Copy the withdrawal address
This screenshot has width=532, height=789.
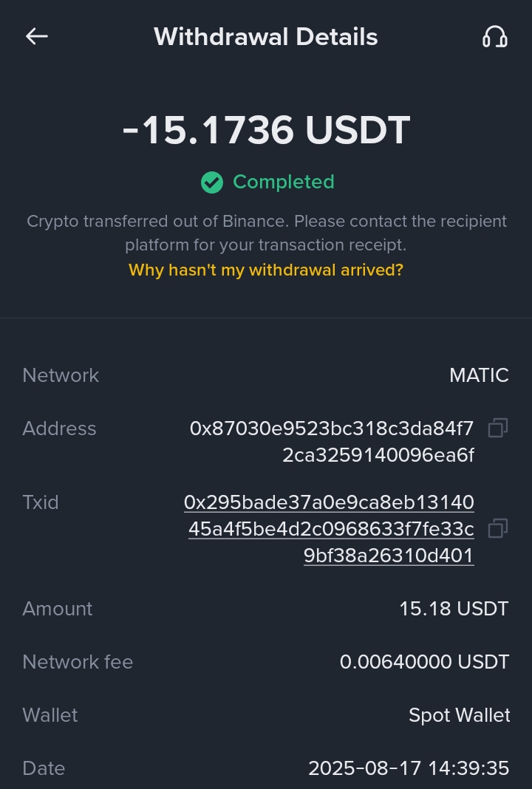(498, 428)
